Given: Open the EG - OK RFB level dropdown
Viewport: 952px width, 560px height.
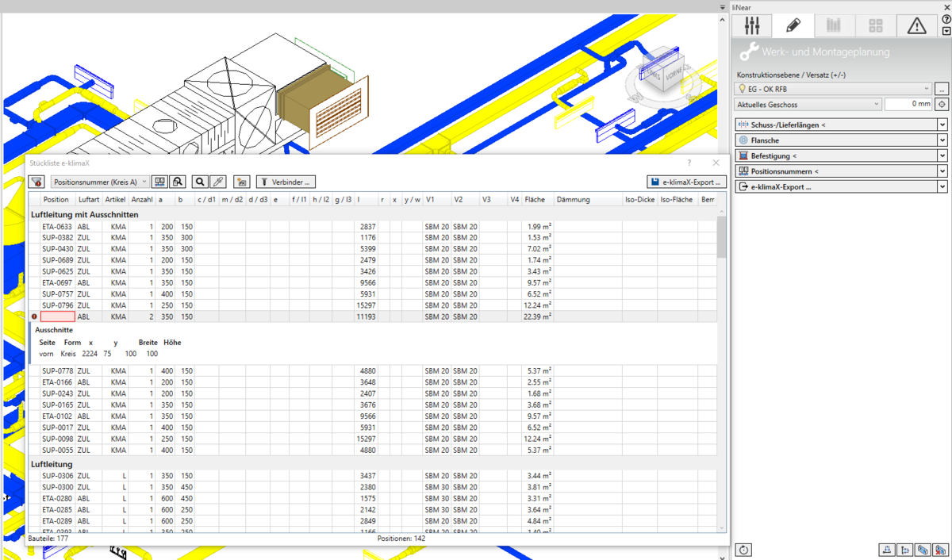Looking at the screenshot, I should tap(833, 89).
